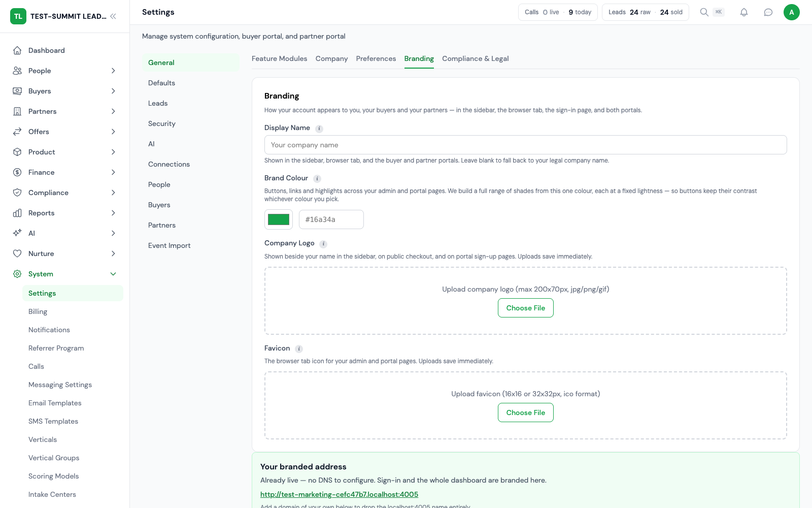812x508 pixels.
Task: Click the Favicon info icon
Action: pos(299,349)
